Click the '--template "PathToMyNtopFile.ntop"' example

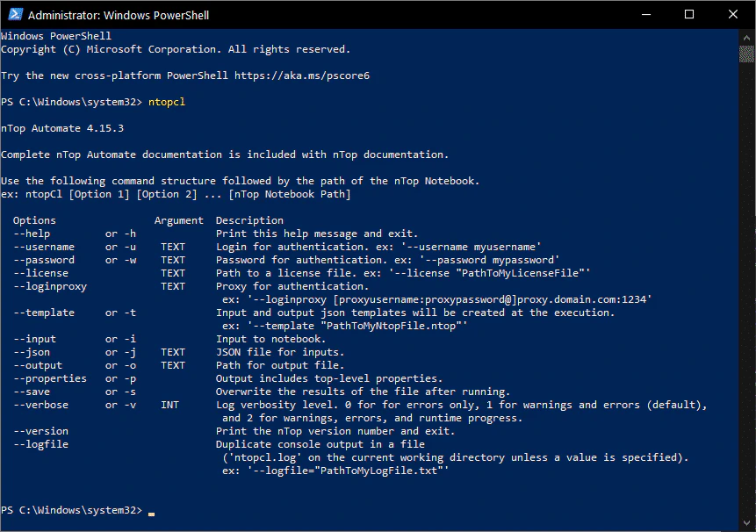tap(357, 326)
